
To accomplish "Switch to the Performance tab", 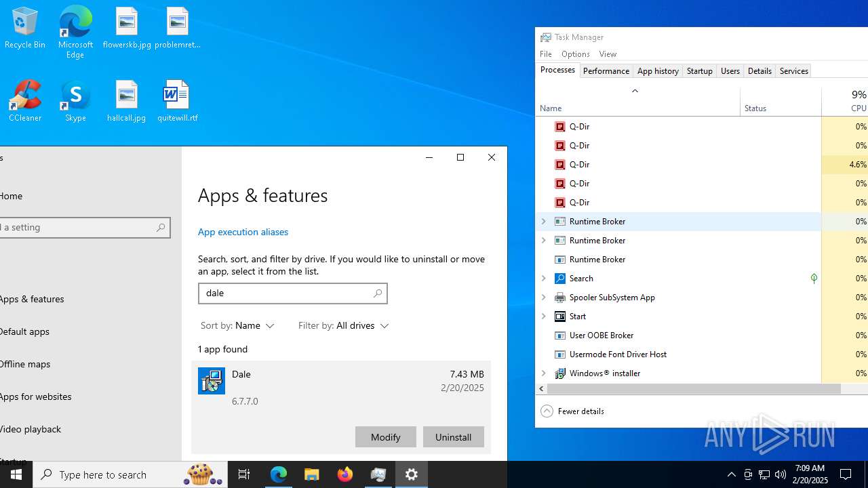I will [606, 70].
